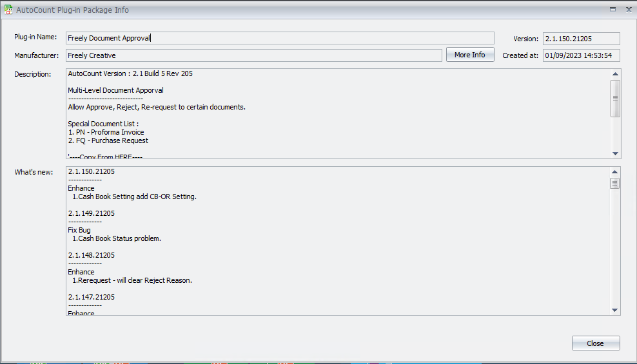Click the Manufacturer field showing Freely Creative
Viewport: 637px width, 364px height.
coord(254,55)
